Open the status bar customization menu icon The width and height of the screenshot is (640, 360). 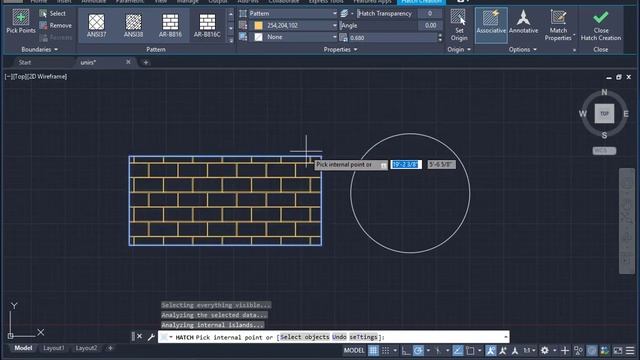630,350
